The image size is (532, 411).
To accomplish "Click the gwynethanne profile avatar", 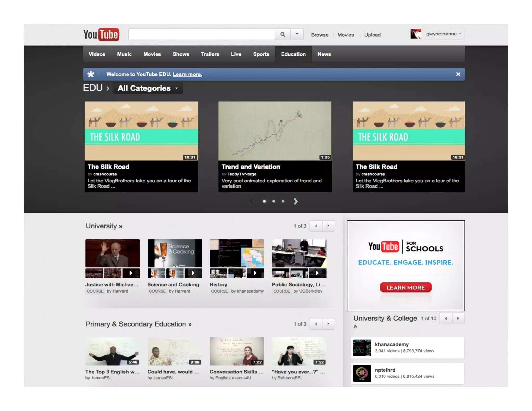I will click(416, 34).
